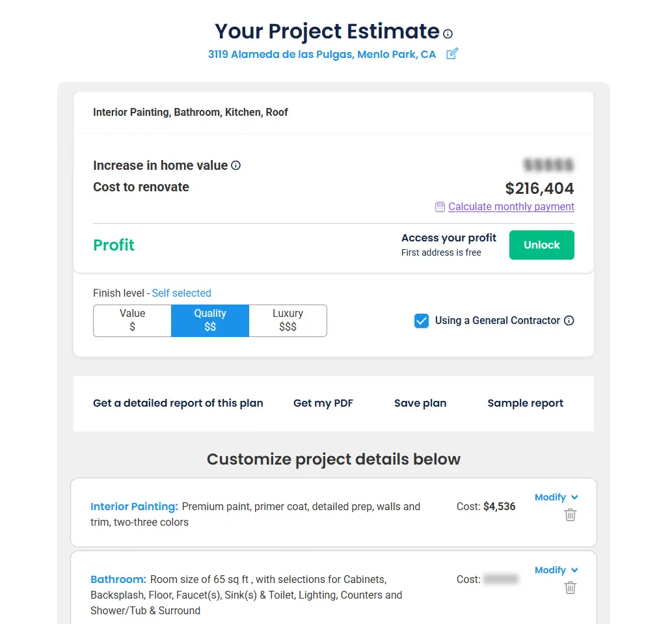The image size is (672, 624).
Task: Click the calculator icon by monthly payment
Action: coord(440,207)
